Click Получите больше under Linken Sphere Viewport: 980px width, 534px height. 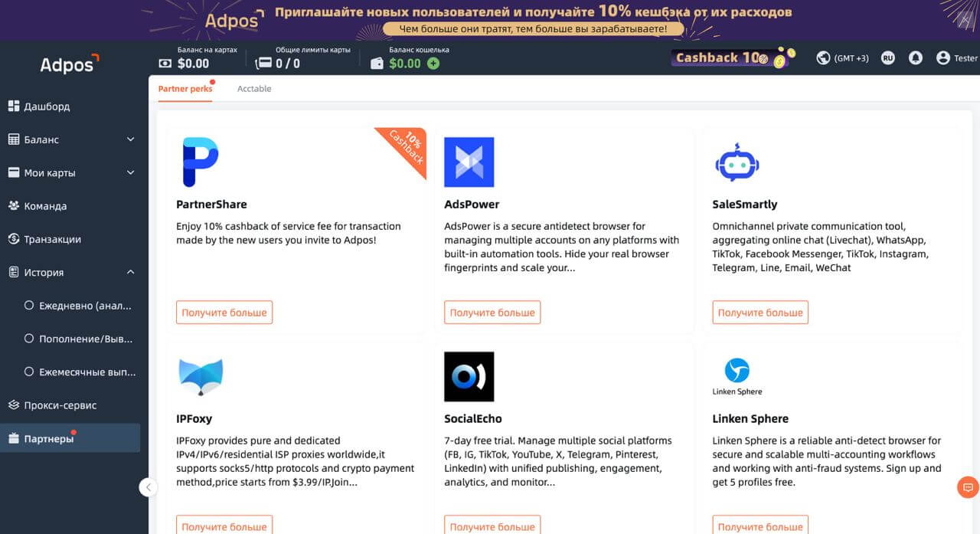click(760, 526)
